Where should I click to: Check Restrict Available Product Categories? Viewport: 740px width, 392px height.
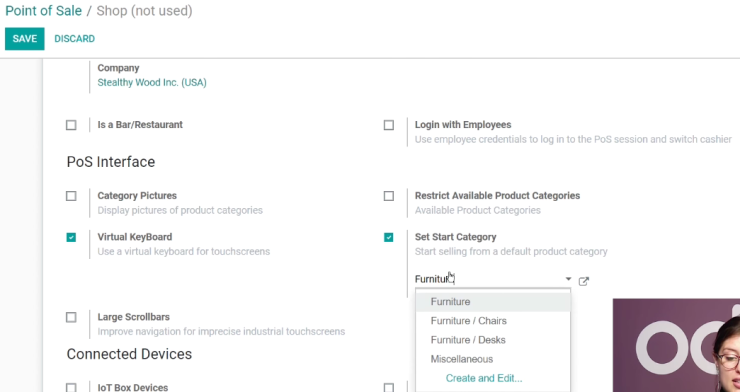388,196
